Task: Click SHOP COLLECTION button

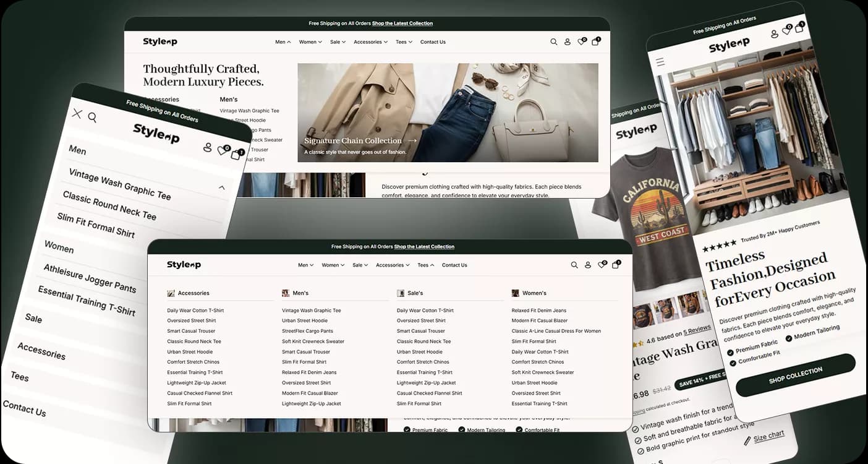Action: 796,375
